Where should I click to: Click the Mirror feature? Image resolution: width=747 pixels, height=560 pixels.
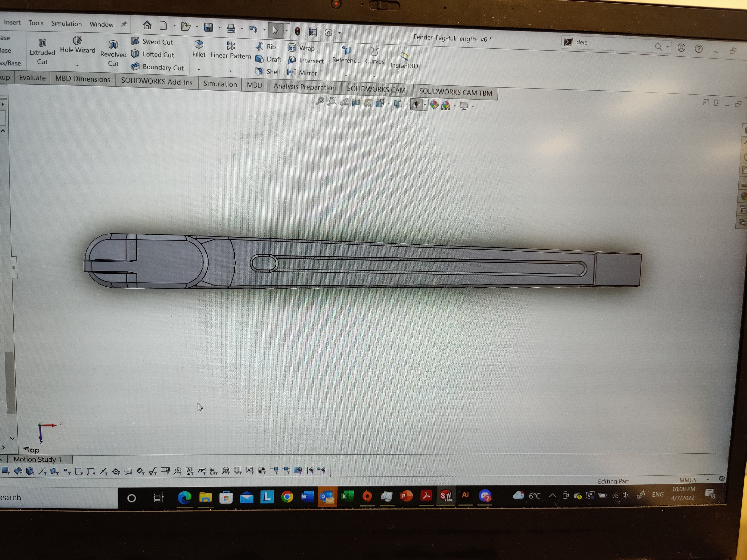[302, 73]
